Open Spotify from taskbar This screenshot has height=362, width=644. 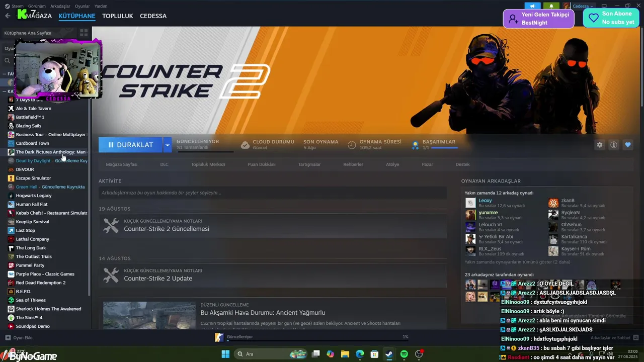[404, 354]
